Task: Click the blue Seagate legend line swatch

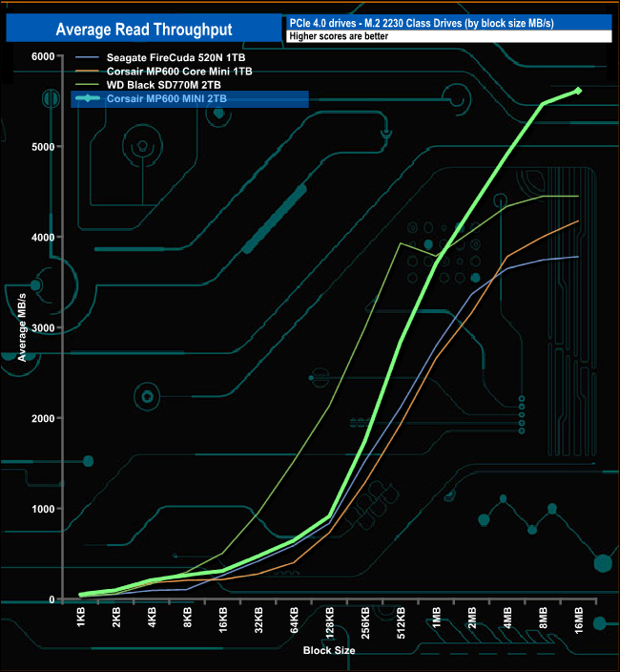Action: coord(87,57)
